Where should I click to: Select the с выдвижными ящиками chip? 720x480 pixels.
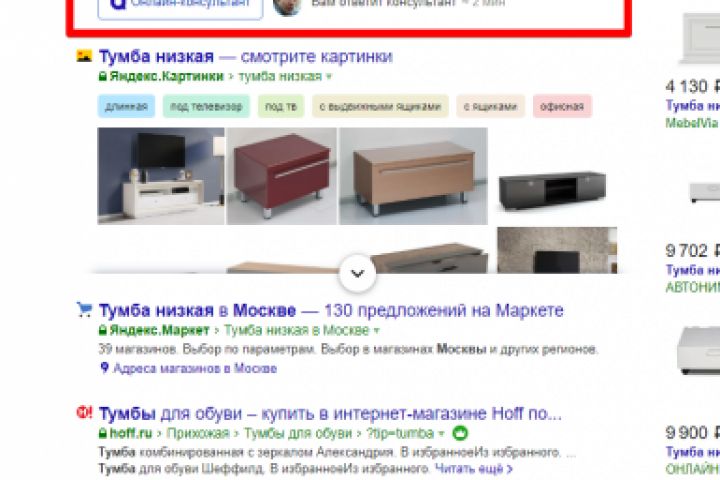coord(380,107)
